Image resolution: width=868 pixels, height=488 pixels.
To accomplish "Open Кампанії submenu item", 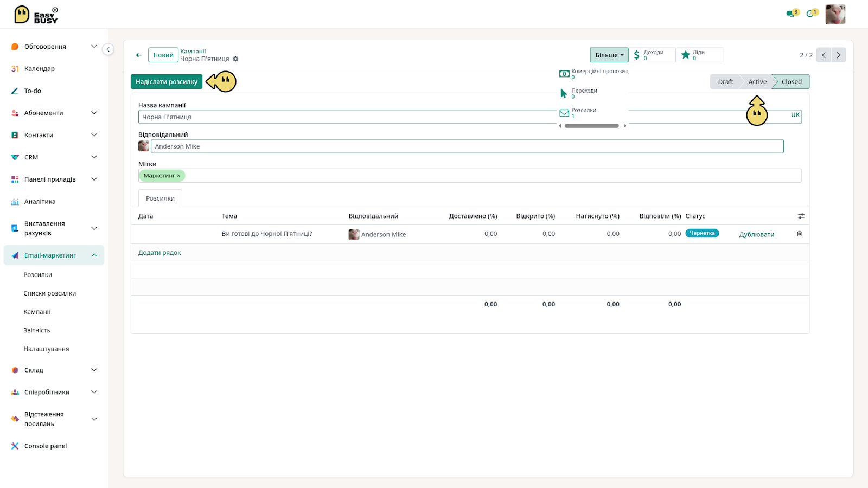I will click(x=37, y=312).
